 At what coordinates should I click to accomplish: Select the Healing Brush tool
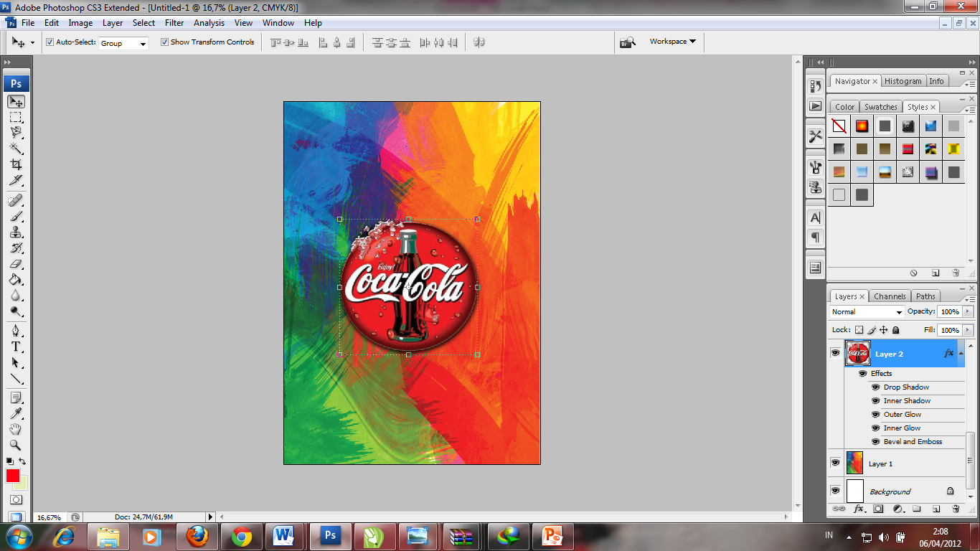pos(16,200)
